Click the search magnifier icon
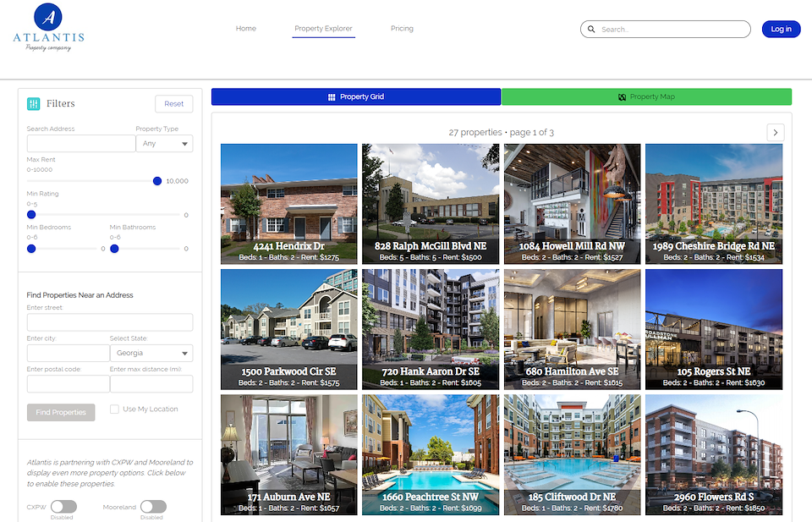812x522 pixels. coord(591,30)
